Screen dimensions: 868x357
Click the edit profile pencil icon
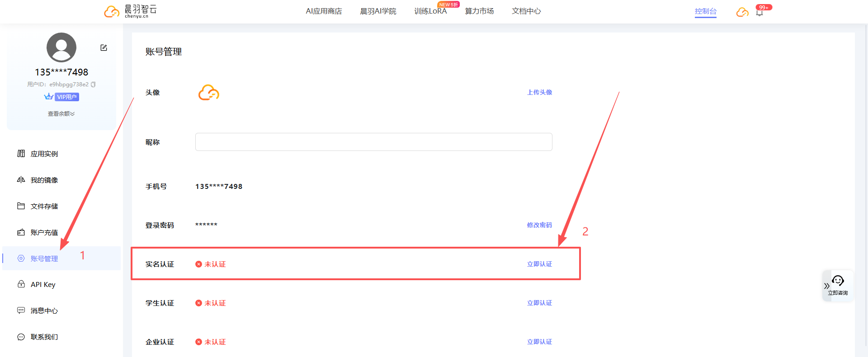tap(104, 48)
